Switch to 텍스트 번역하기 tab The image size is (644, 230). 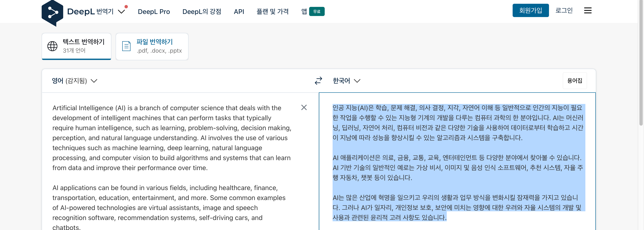click(x=76, y=46)
